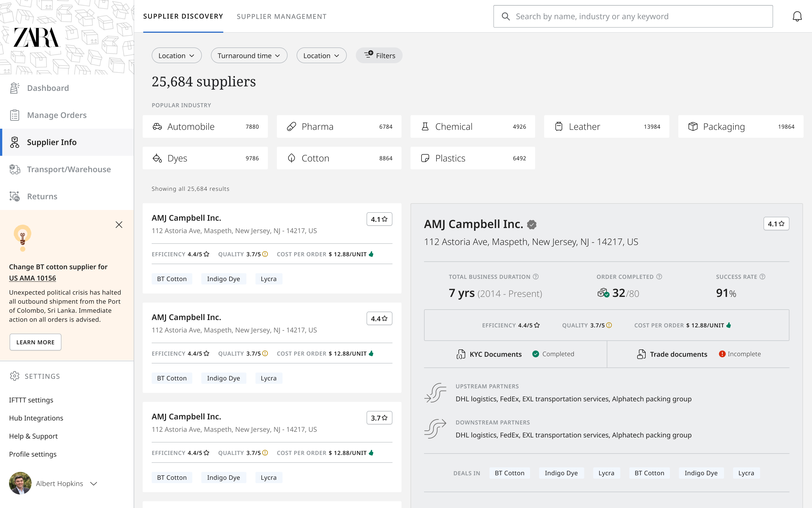Click the Transport/Warehouse truck icon
The image size is (812, 508).
(14, 169)
